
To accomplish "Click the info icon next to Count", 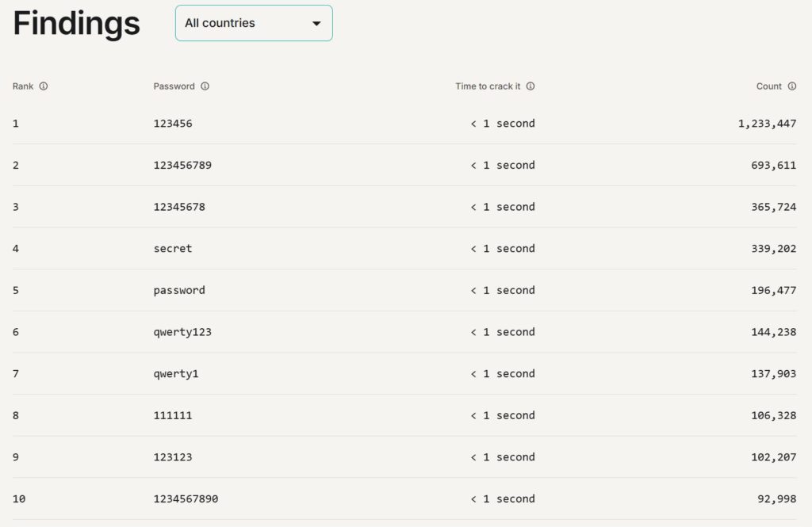I will click(792, 86).
